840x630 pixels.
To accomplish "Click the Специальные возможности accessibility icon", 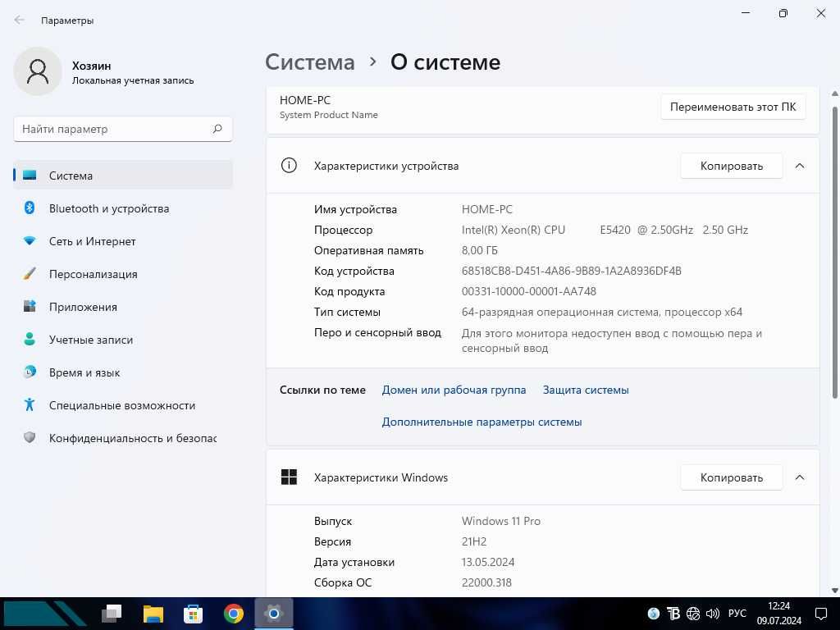I will point(30,405).
